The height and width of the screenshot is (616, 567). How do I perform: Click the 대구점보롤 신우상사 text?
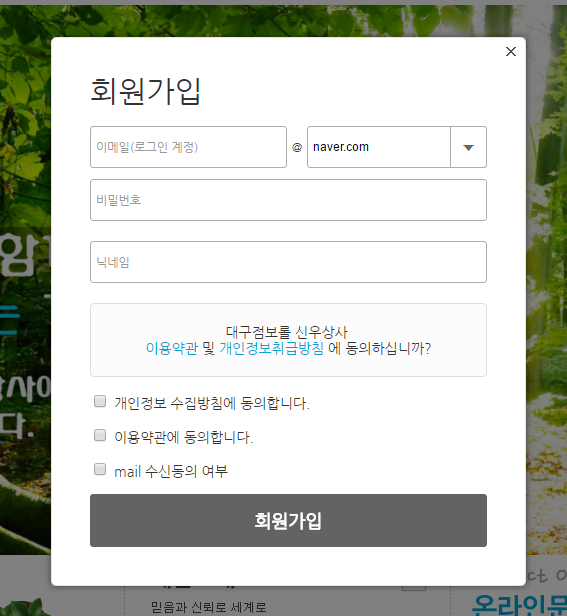click(x=287, y=332)
